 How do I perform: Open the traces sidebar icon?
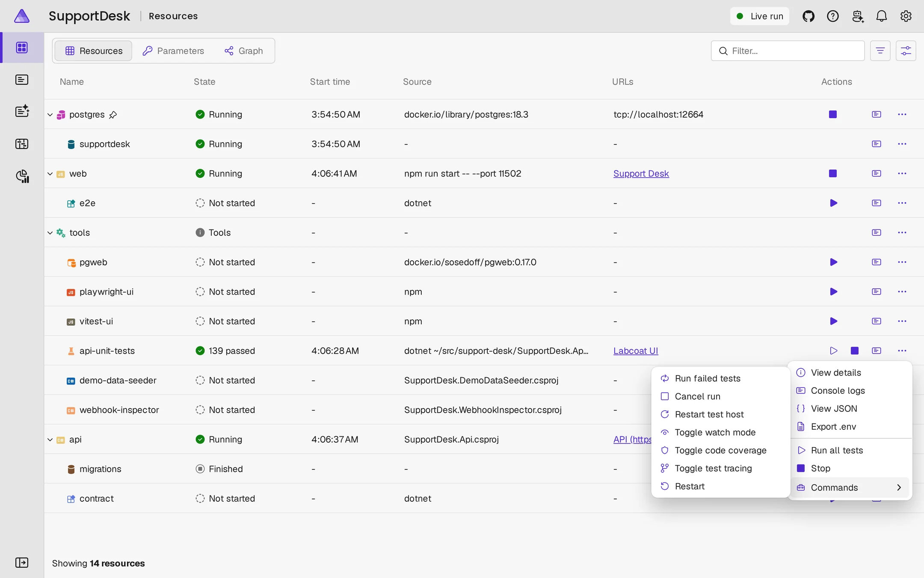click(22, 144)
